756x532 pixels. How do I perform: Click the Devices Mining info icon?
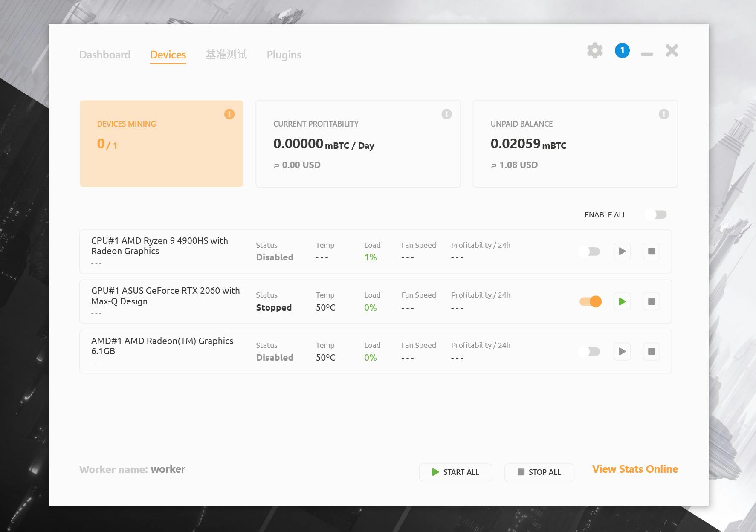click(x=229, y=114)
